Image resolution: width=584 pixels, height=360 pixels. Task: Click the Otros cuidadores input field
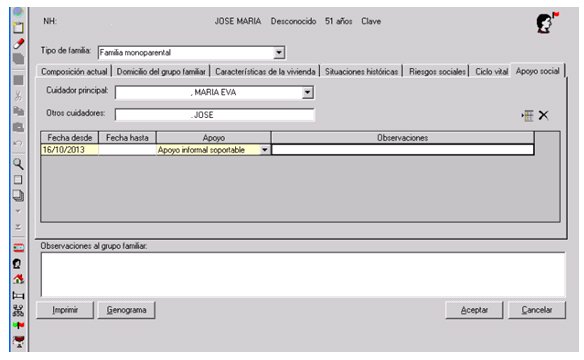point(215,115)
